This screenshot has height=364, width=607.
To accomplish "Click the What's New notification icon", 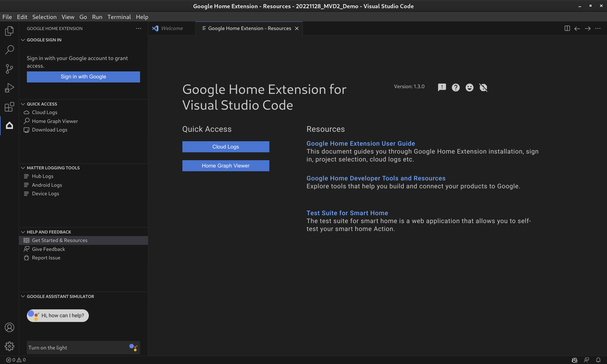I will pyautogui.click(x=442, y=87).
